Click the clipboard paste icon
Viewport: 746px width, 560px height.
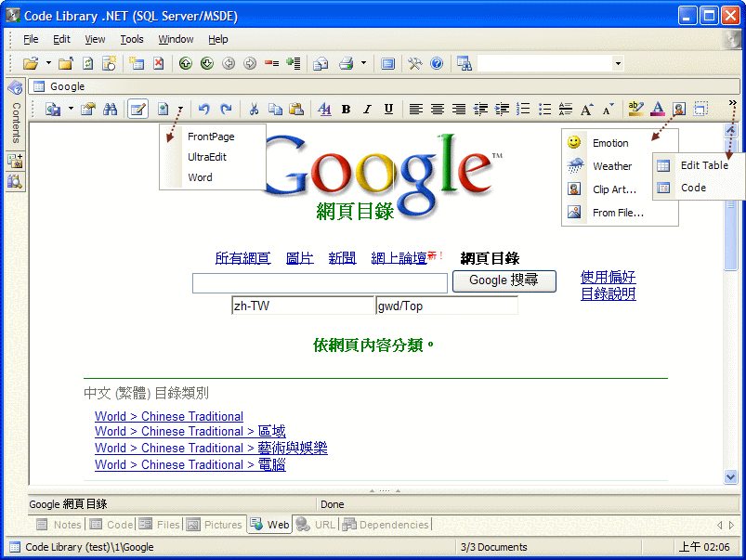point(296,110)
